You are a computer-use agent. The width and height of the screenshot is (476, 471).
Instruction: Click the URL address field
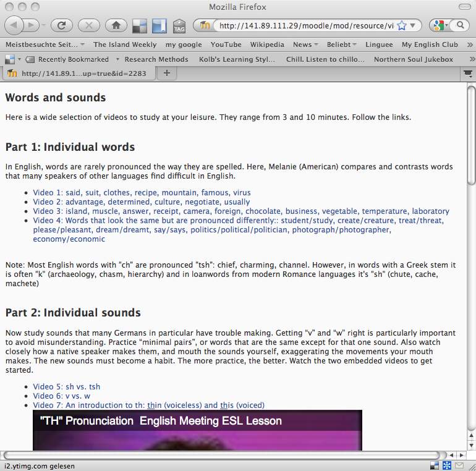click(x=303, y=26)
